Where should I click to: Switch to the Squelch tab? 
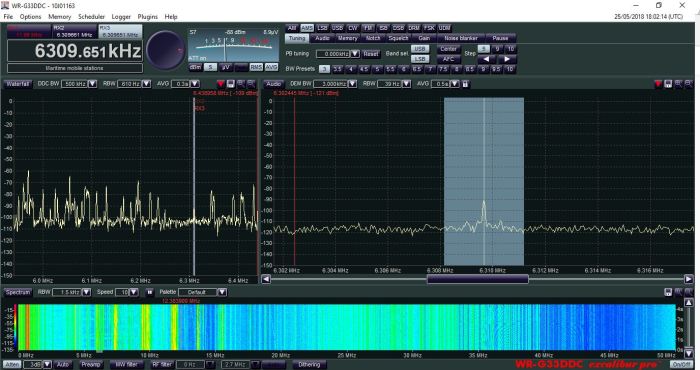coord(398,38)
